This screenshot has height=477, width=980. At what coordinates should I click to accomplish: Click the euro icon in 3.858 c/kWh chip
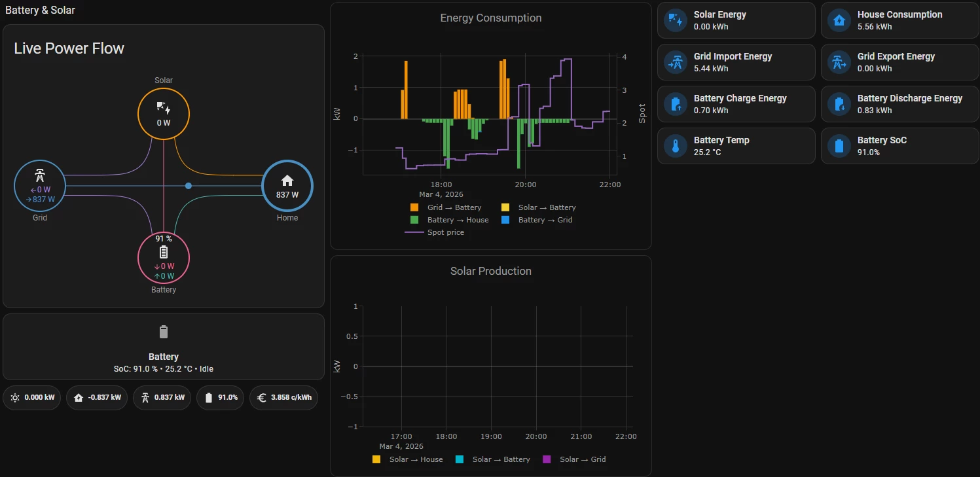[262, 397]
